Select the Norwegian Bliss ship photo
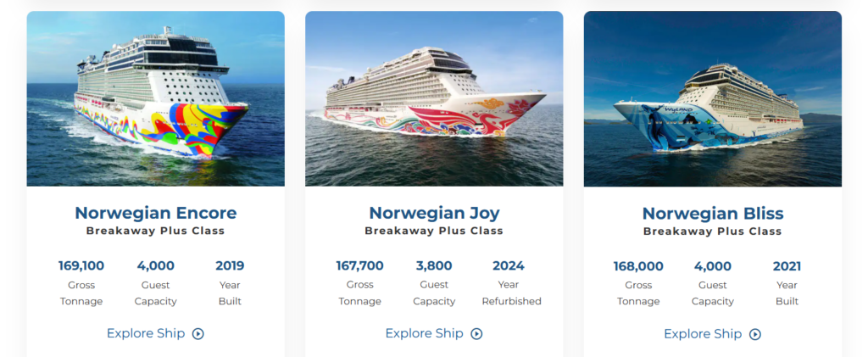Viewport: 868px width, 357px height. [712, 98]
